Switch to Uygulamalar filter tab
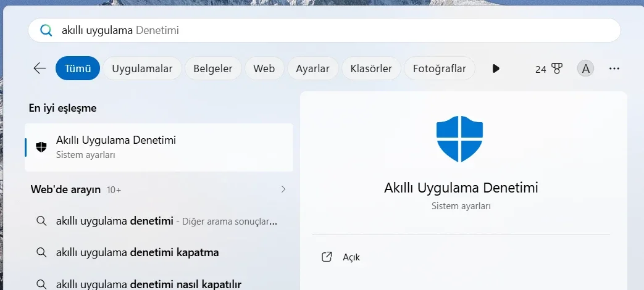Image resolution: width=644 pixels, height=290 pixels. click(142, 68)
